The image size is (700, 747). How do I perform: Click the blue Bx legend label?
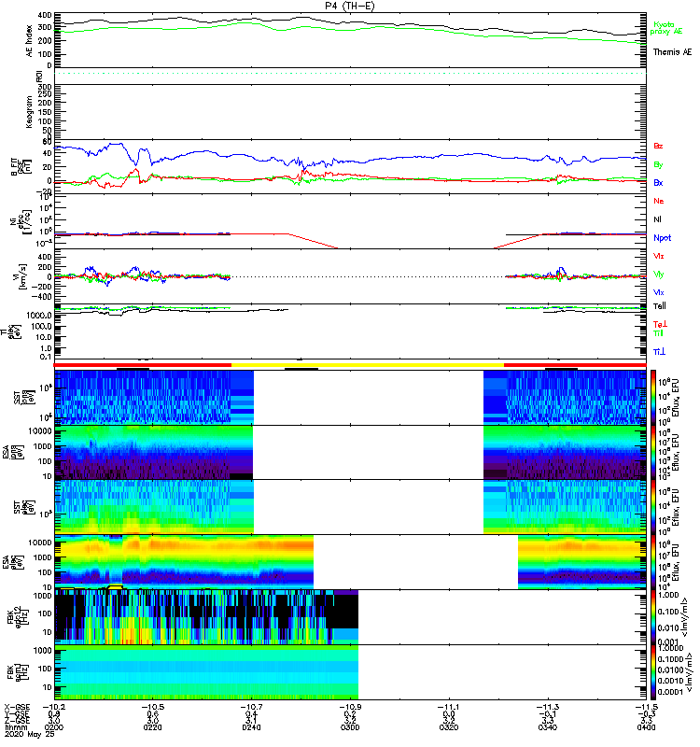[x=658, y=182]
